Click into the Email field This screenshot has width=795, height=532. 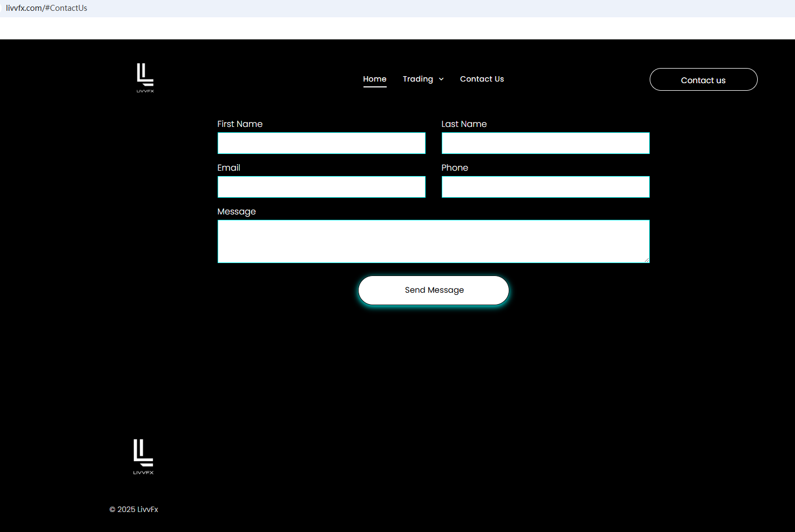[321, 187]
